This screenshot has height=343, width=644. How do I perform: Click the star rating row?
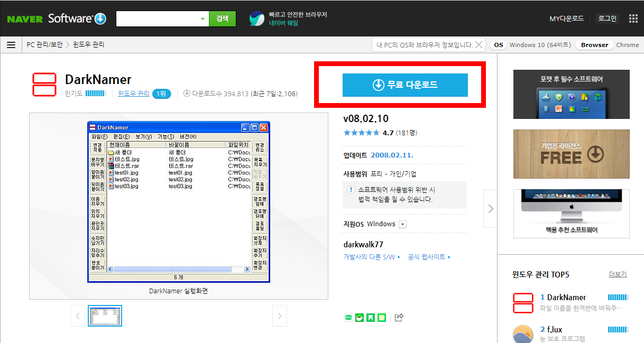(x=361, y=133)
